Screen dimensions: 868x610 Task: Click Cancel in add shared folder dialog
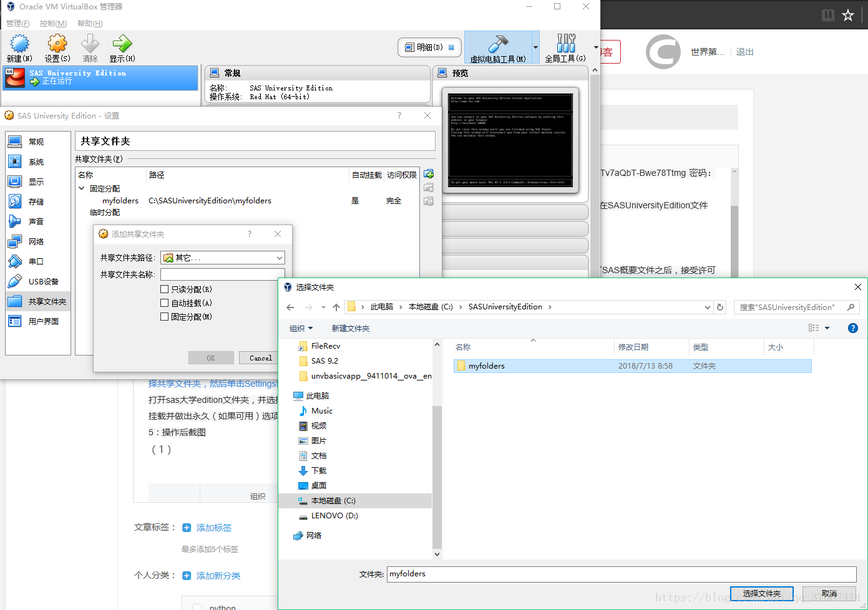(x=261, y=358)
